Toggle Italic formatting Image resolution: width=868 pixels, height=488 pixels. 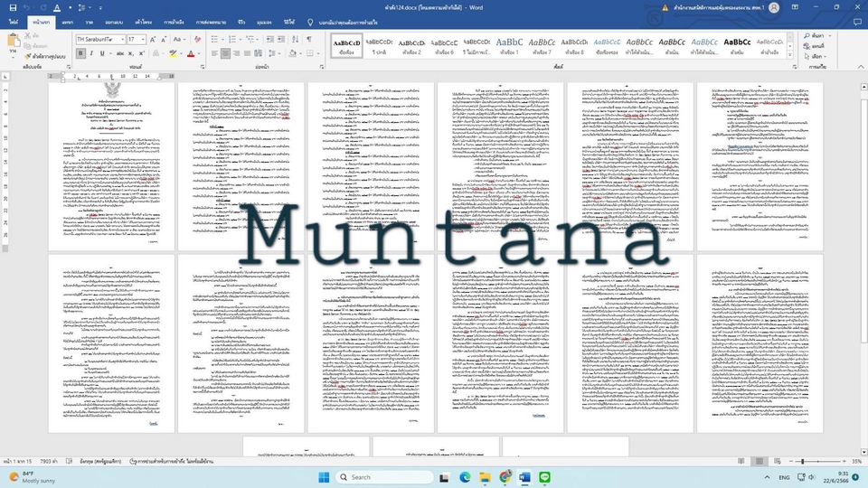tap(91, 53)
